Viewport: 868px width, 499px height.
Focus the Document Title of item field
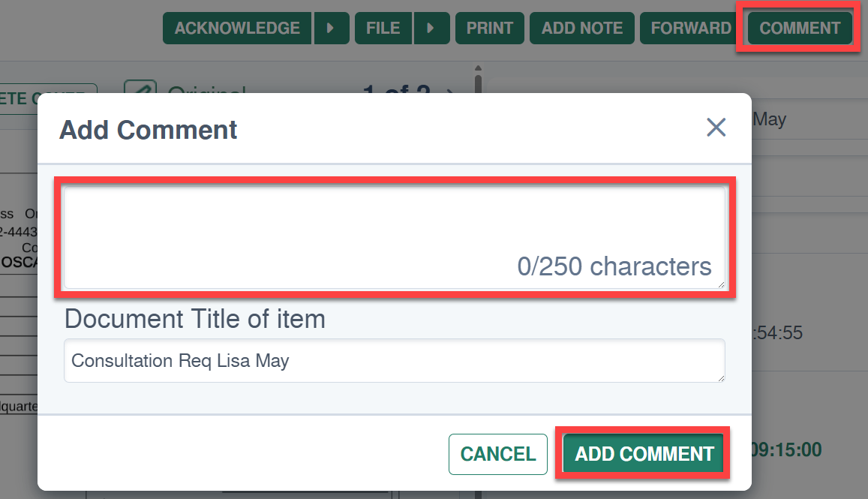coord(394,360)
